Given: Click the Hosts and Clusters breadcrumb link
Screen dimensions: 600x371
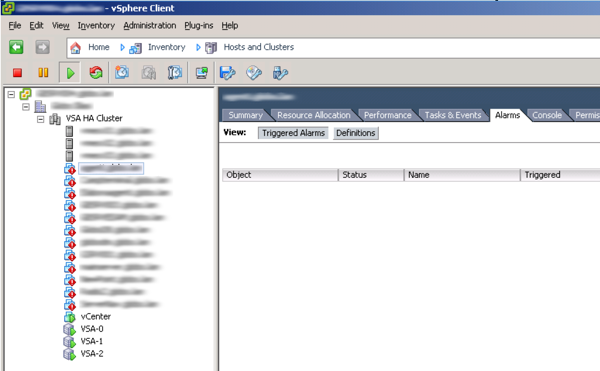Looking at the screenshot, I should 259,47.
